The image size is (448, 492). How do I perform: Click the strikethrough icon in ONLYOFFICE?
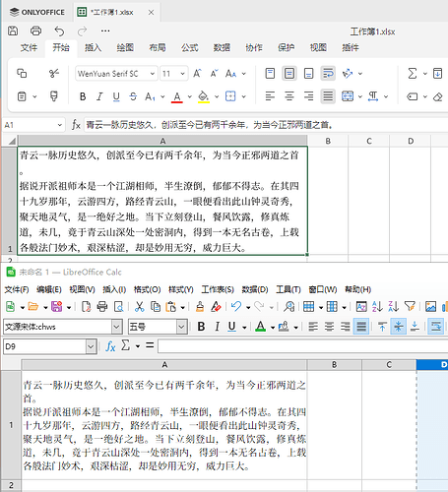133,96
